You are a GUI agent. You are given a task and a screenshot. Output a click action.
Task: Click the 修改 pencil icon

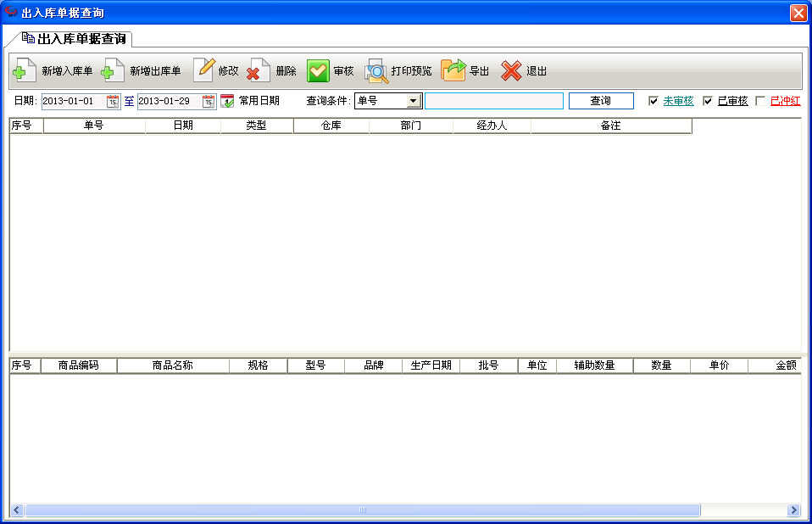204,70
